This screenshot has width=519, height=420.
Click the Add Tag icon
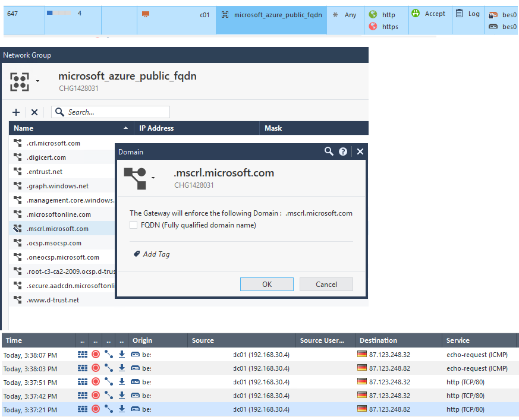[x=136, y=254]
